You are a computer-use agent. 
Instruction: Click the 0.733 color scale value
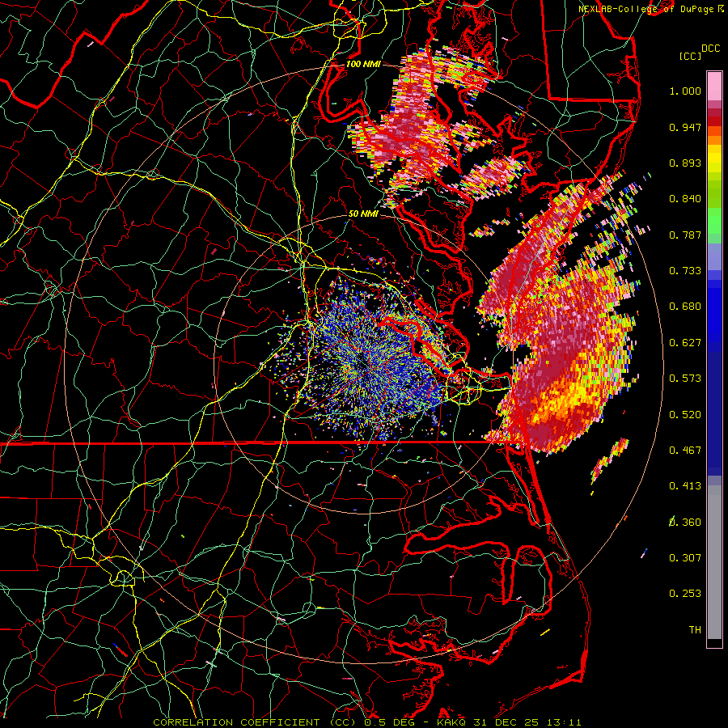685,271
